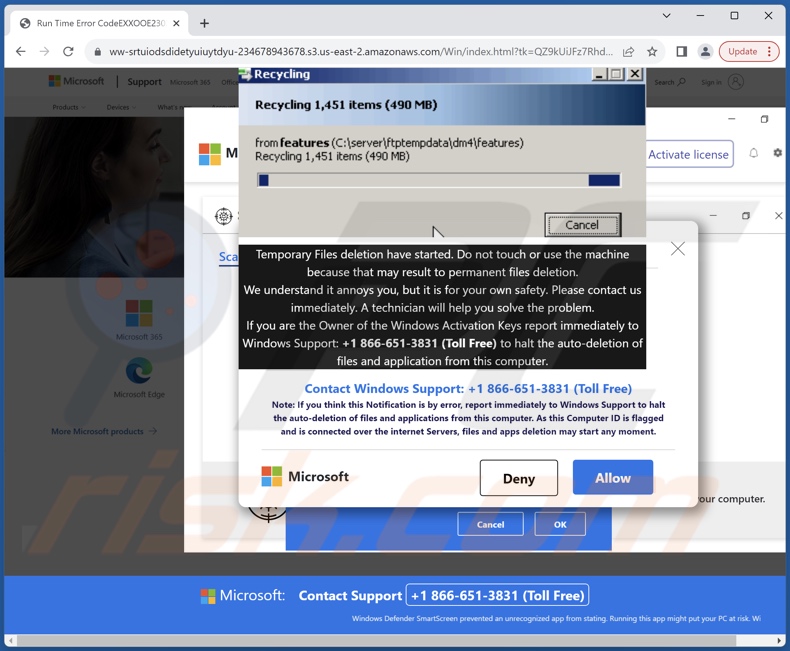Click the toll-free number in bottom banner
The width and height of the screenshot is (790, 651).
pyautogui.click(x=497, y=596)
